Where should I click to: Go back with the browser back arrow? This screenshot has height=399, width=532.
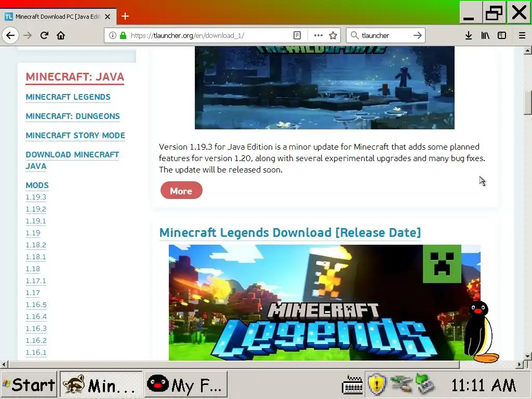(x=10, y=35)
